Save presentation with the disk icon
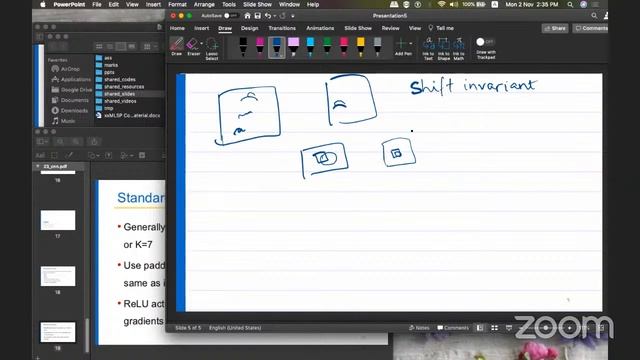The image size is (640, 360). coord(258,16)
